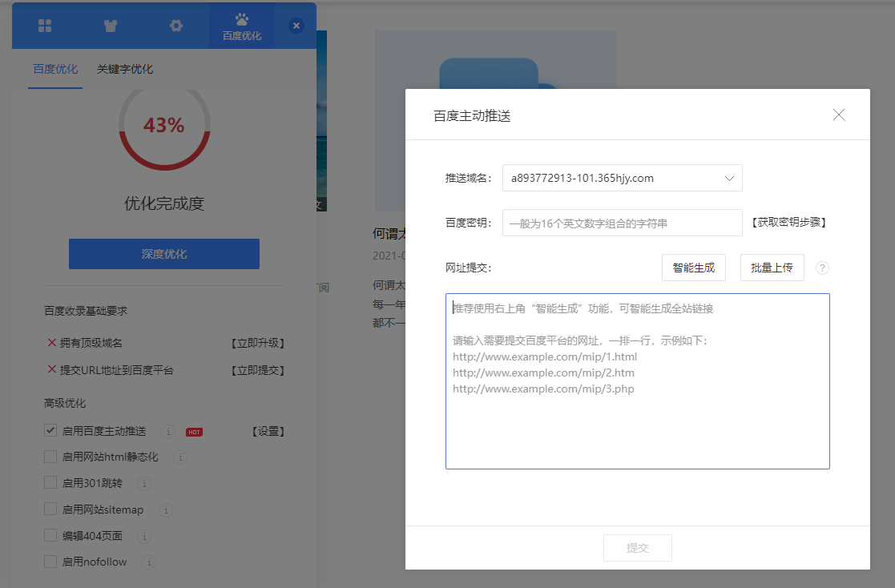The width and height of the screenshot is (895, 588).
Task: Click the ocean image thumbnail behind sidebar
Action: point(322,121)
